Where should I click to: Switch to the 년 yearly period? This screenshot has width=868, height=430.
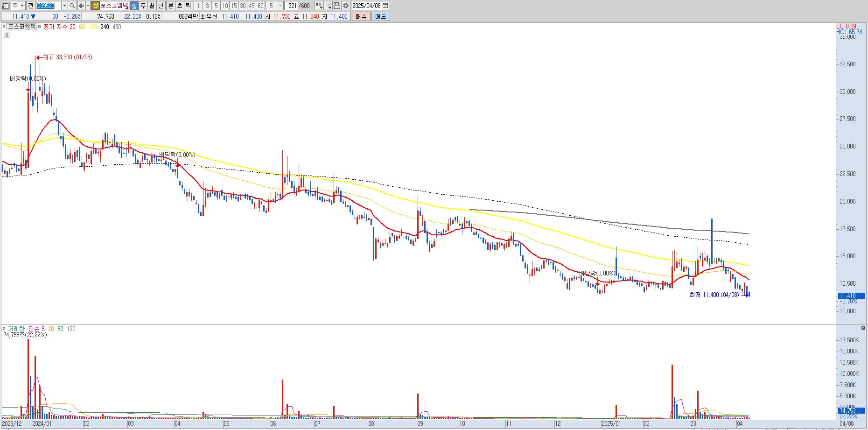click(x=161, y=6)
